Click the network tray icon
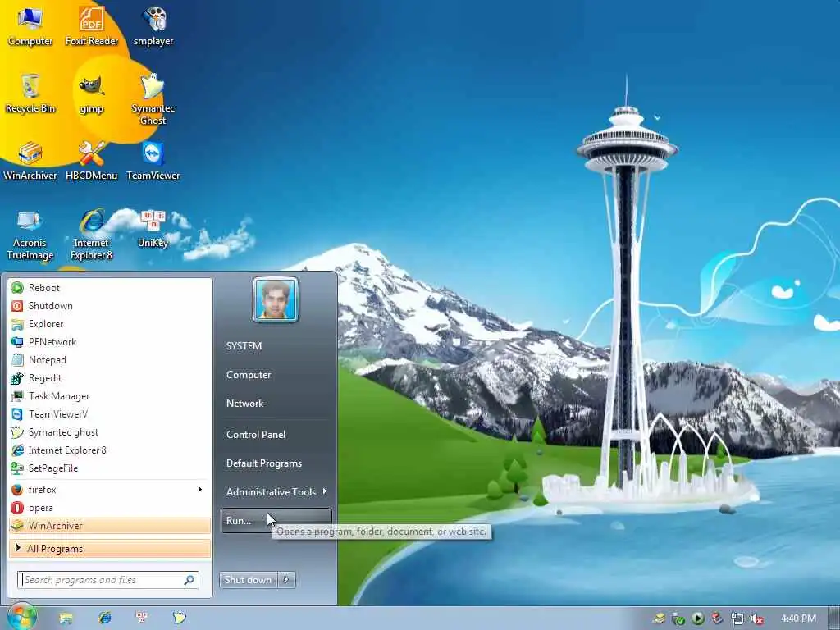The height and width of the screenshot is (630, 840). click(737, 619)
